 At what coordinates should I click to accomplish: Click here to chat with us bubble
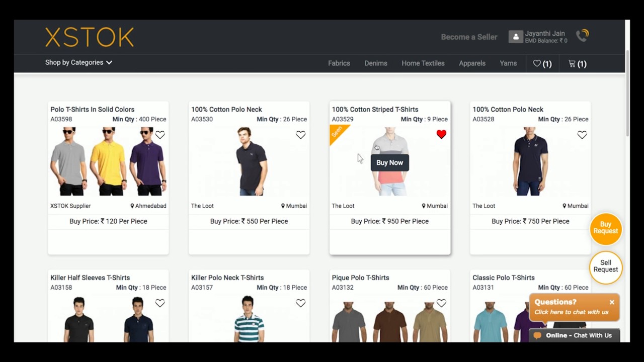[572, 312]
